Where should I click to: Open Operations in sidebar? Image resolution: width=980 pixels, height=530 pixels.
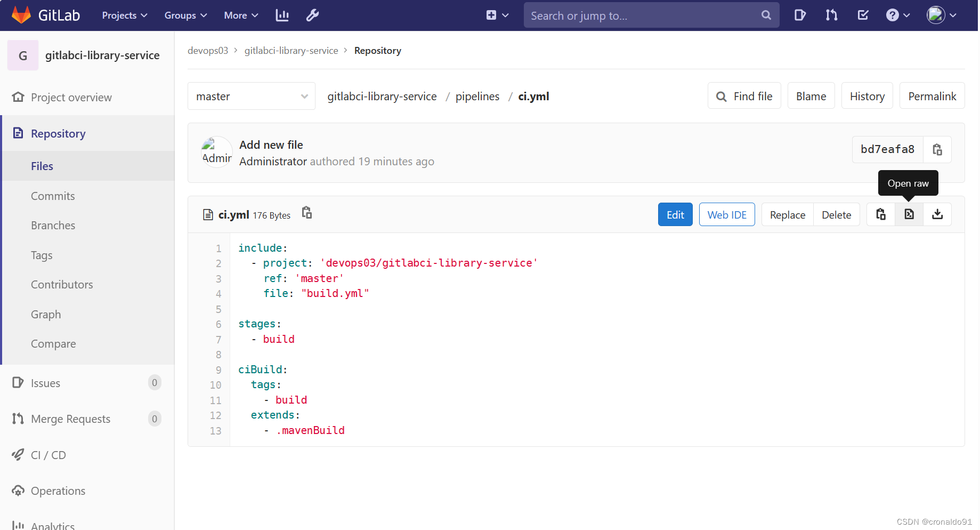(x=87, y=491)
